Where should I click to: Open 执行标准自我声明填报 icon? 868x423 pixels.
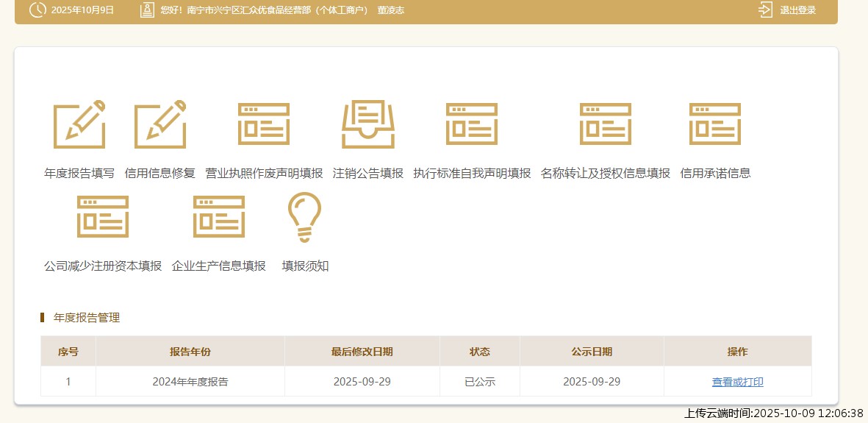coord(472,124)
